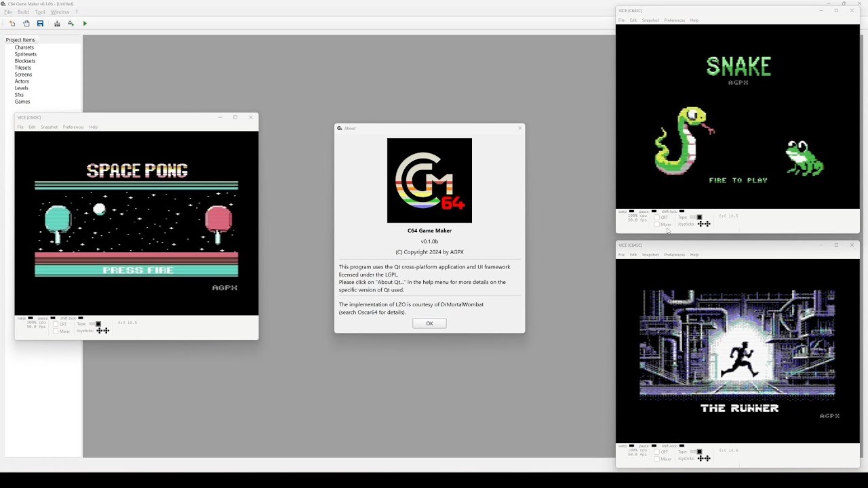Open the Edit menu in Space Pong VICE window
The width and height of the screenshot is (868, 488).
pyautogui.click(x=32, y=127)
